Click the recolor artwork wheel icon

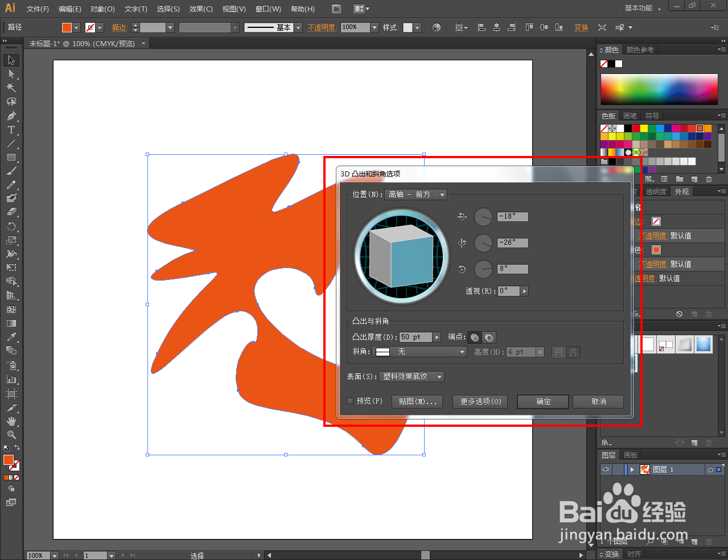[437, 27]
